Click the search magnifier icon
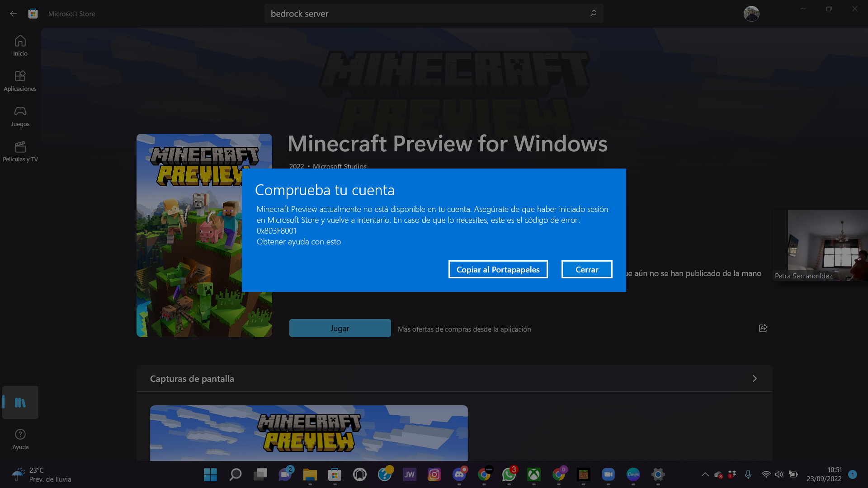 point(593,14)
